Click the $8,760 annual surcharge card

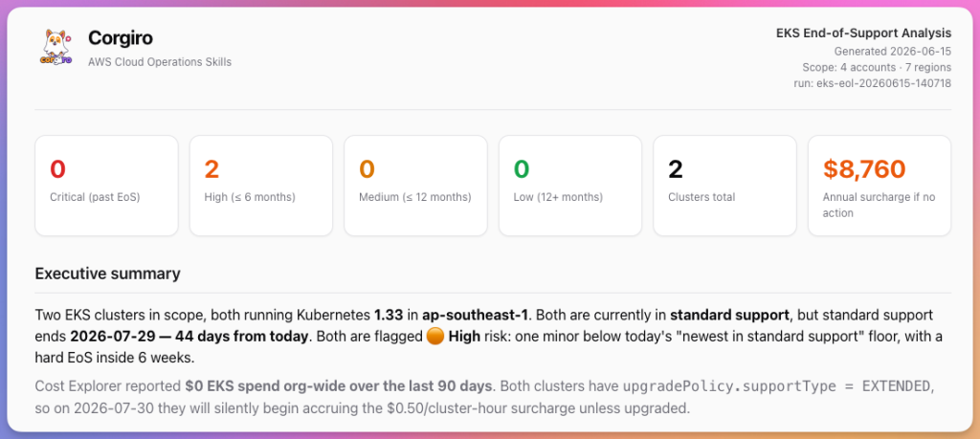coord(880,186)
